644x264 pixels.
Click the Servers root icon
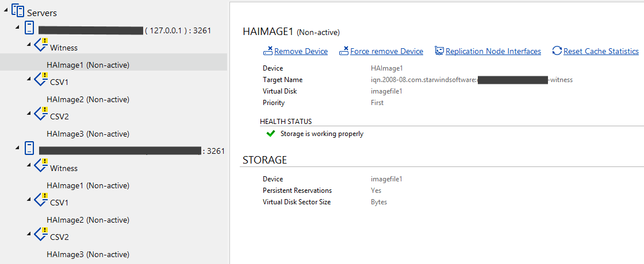click(x=17, y=11)
